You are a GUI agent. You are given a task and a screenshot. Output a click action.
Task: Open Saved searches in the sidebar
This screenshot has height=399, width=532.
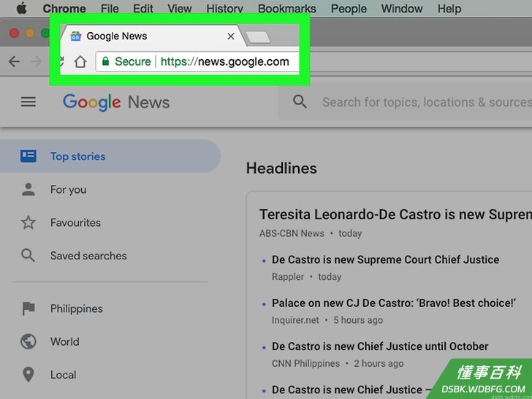click(88, 256)
